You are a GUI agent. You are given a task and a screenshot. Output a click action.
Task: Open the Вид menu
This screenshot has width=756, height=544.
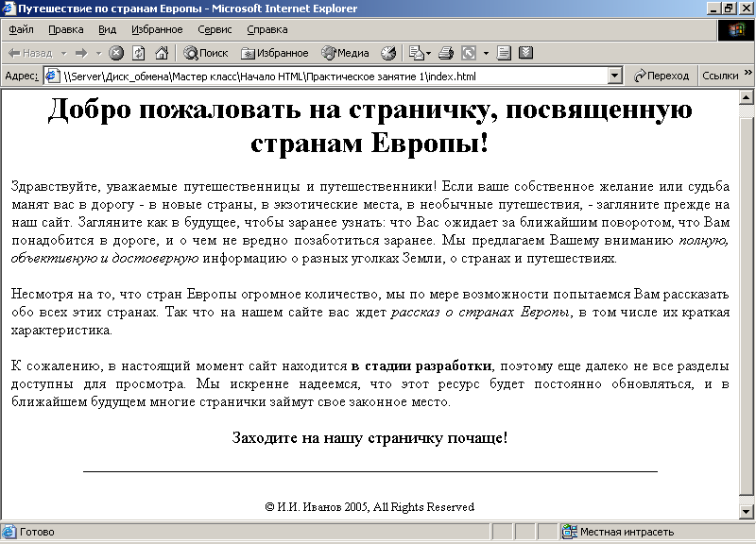pyautogui.click(x=107, y=29)
